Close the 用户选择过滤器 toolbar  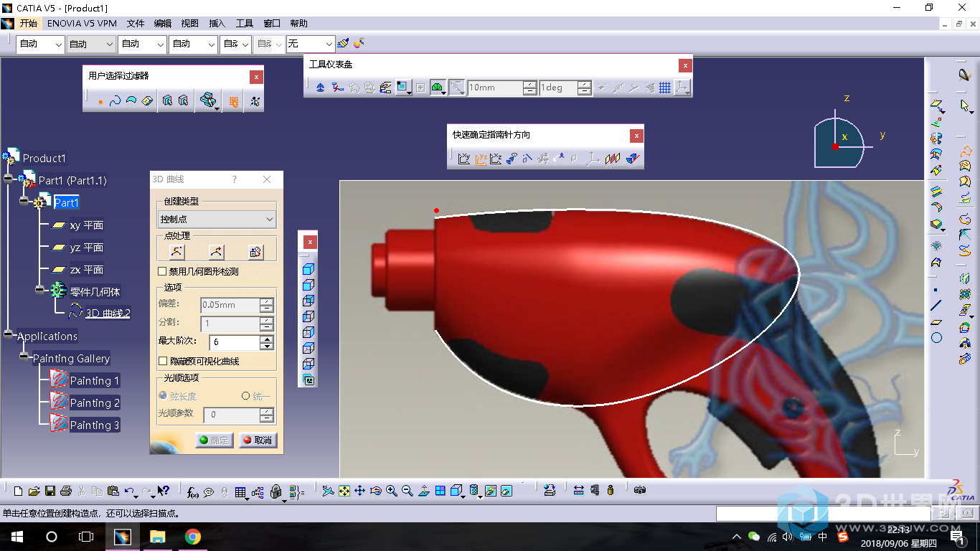point(256,76)
